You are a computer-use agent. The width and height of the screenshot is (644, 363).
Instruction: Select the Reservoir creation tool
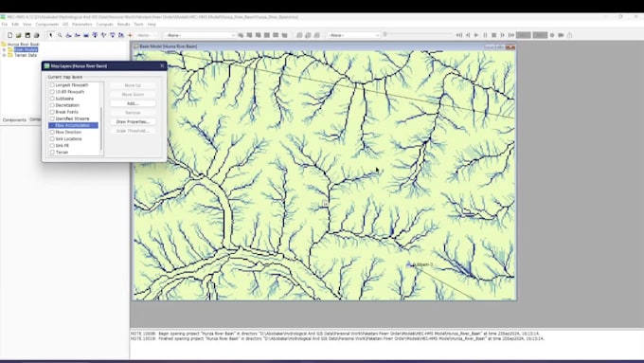pos(86,35)
